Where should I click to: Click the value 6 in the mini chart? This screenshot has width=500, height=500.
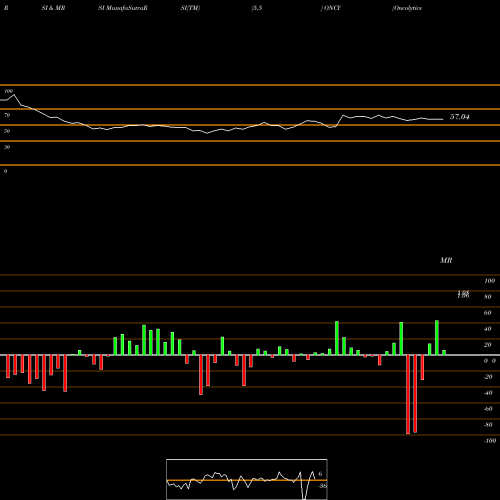click(320, 474)
